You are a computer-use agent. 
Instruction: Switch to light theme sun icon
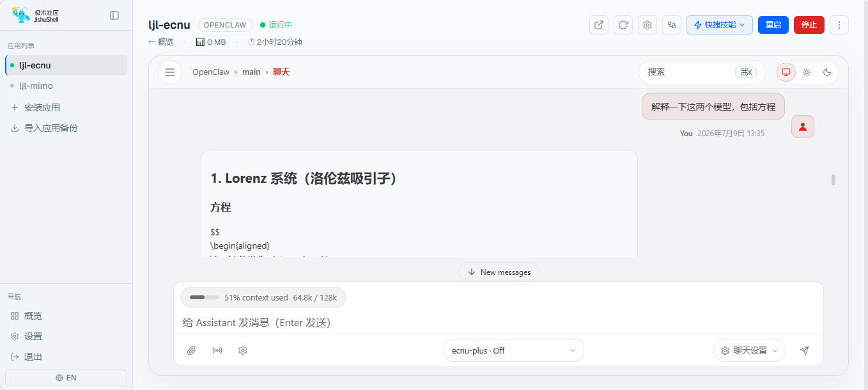click(807, 72)
